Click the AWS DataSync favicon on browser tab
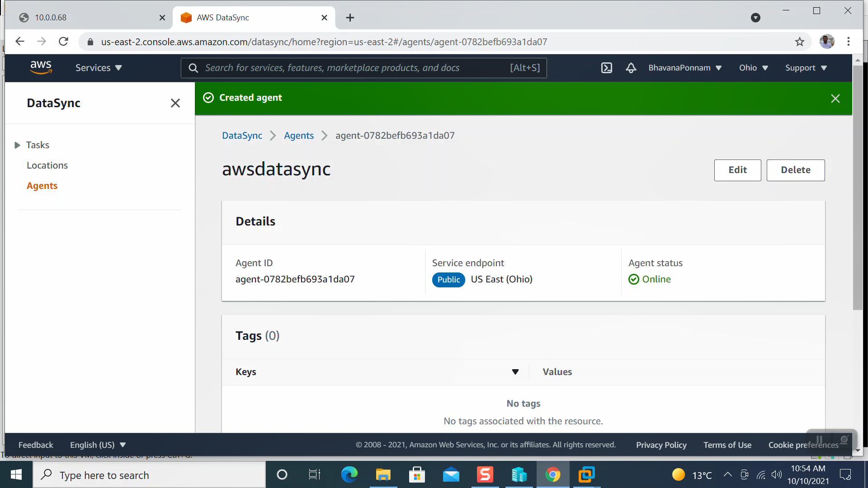This screenshot has height=488, width=868. click(186, 18)
